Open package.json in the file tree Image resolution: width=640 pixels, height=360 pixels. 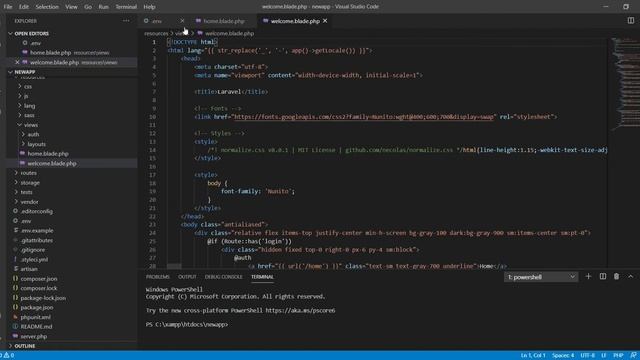click(x=37, y=307)
